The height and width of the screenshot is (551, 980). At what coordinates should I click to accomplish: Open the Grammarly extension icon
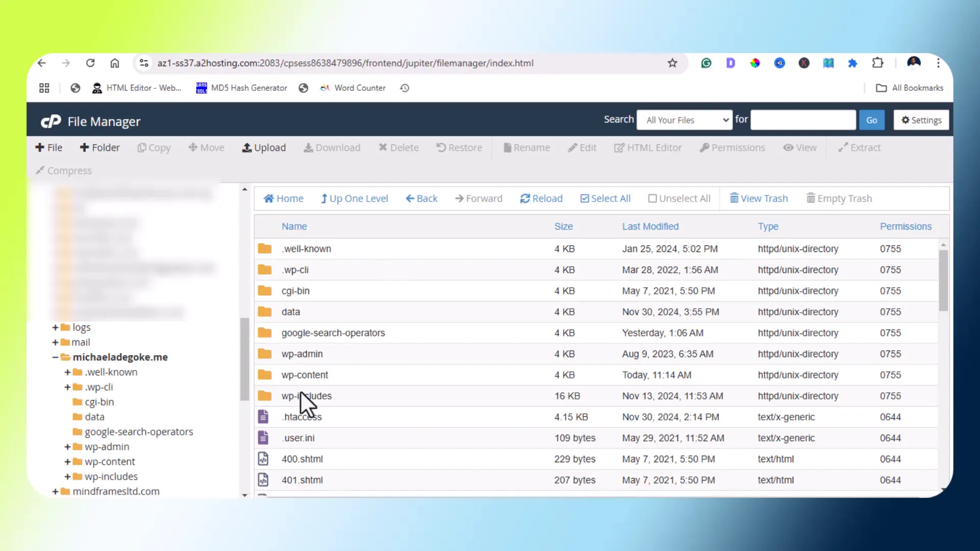pos(706,63)
